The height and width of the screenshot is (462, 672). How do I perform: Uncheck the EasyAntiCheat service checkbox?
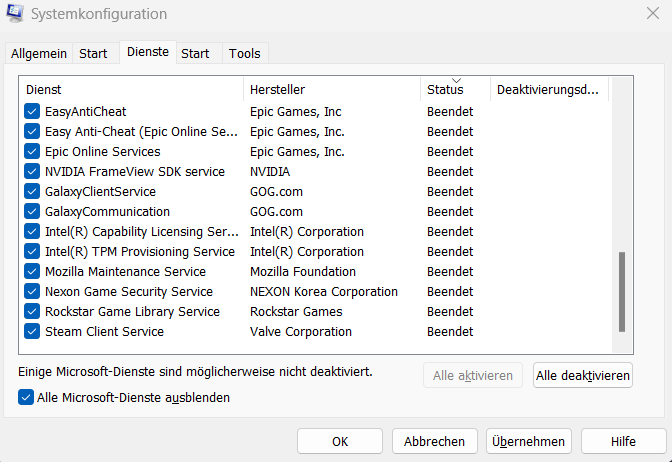pos(32,112)
